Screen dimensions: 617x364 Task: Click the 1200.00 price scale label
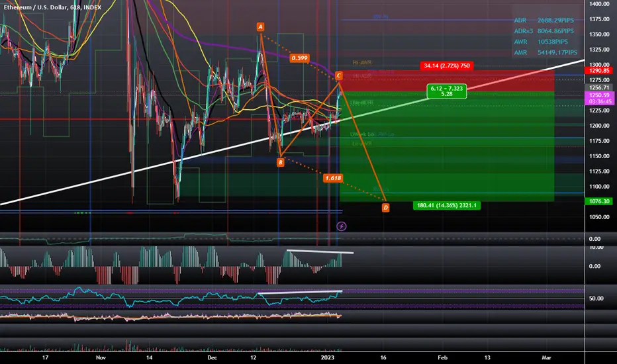(599, 126)
